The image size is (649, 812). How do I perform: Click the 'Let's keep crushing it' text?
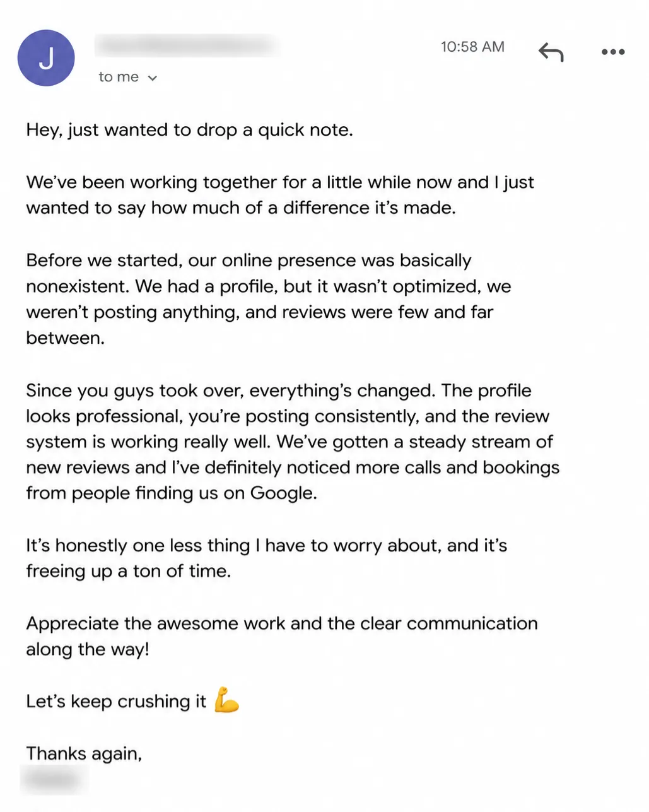point(116,702)
